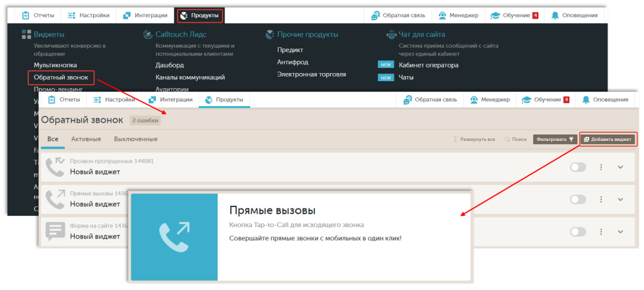The height and width of the screenshot is (290, 644).
Task: Click Прямые вызовы card title
Action: click(272, 211)
